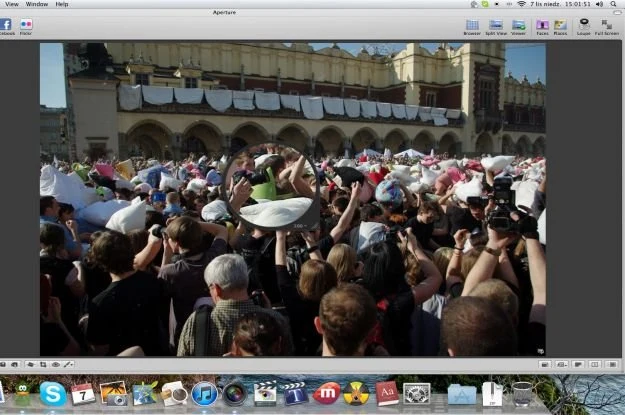This screenshot has height=415, width=625.
Task: Open the Window menu
Action: coord(36,4)
